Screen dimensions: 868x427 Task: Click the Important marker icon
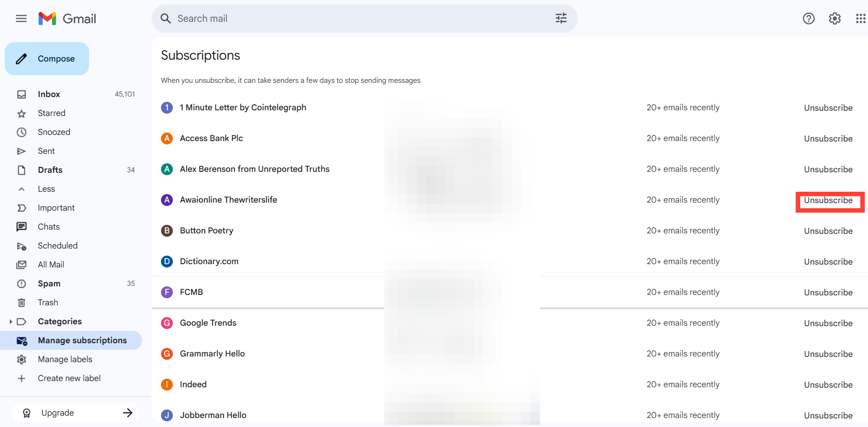point(21,208)
